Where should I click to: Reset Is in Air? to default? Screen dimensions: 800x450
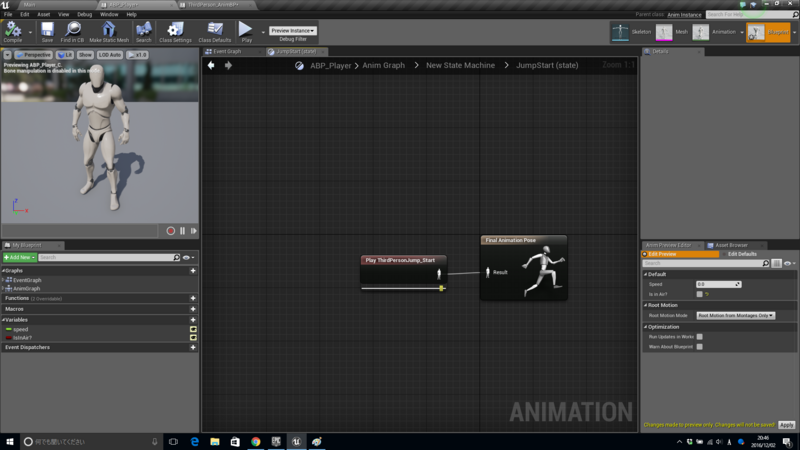707,294
